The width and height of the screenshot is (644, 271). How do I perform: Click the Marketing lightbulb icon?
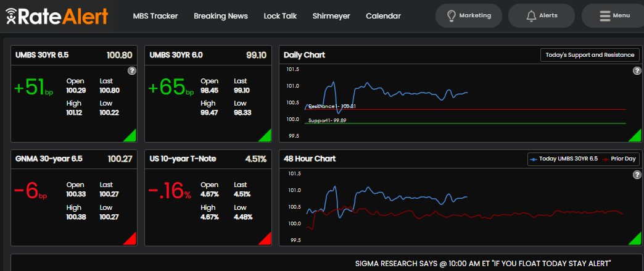452,15
